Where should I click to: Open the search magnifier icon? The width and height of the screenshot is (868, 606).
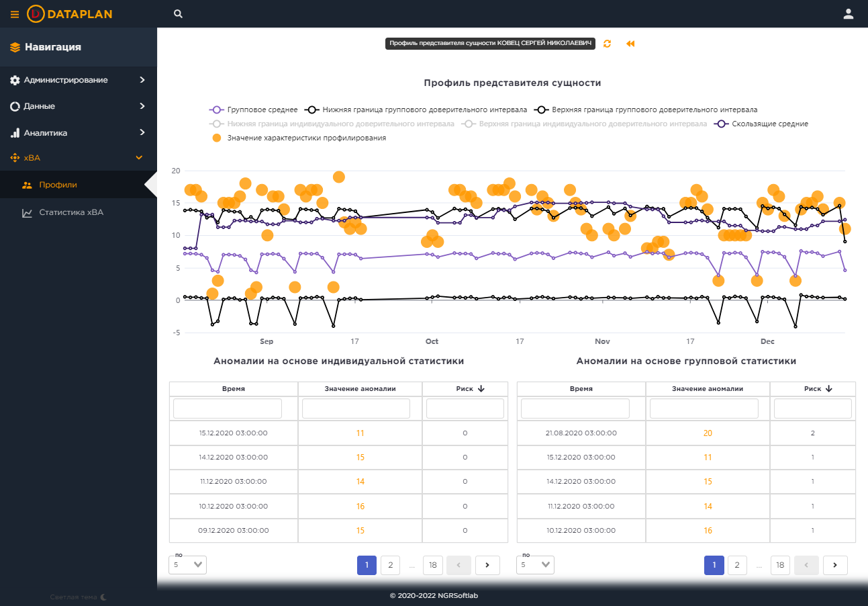[178, 13]
